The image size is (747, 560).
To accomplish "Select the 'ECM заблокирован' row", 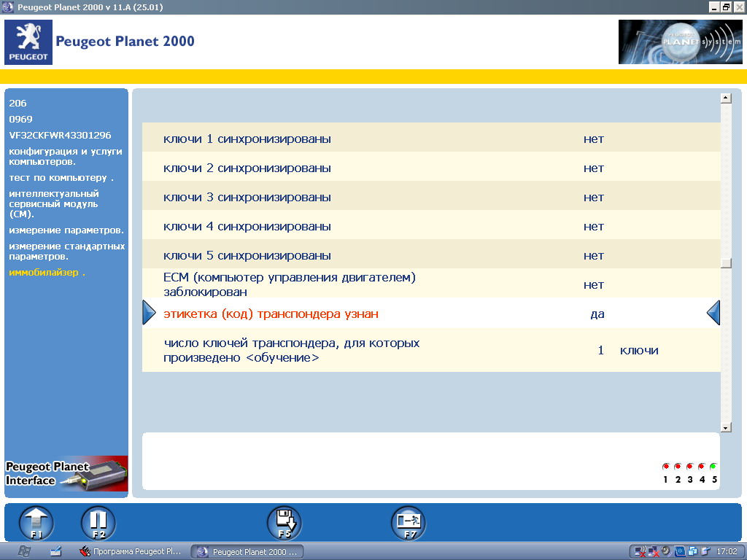I will [431, 284].
